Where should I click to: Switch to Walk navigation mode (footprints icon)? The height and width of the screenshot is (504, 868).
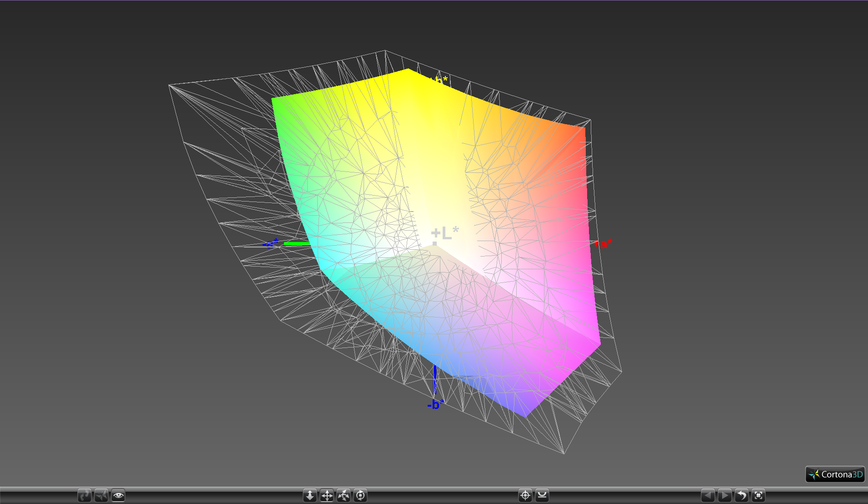(x=85, y=495)
